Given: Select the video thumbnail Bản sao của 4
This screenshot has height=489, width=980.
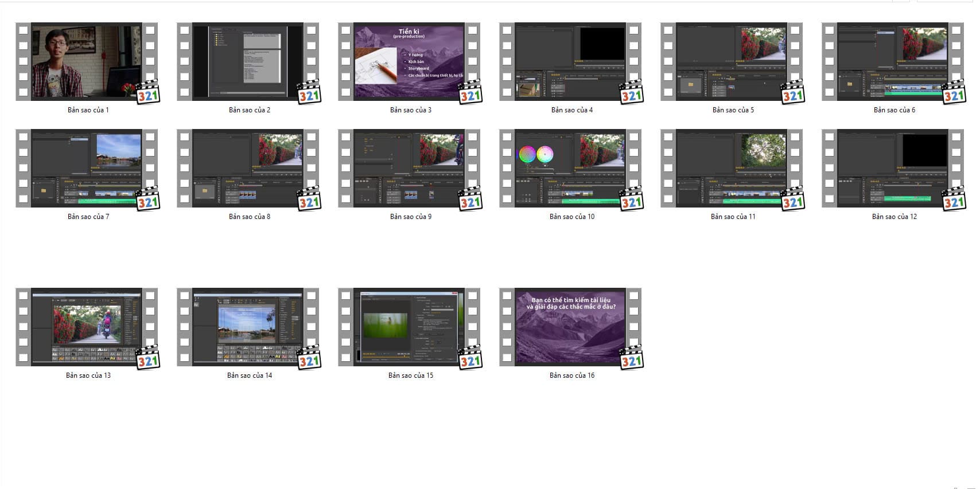Looking at the screenshot, I should point(570,62).
